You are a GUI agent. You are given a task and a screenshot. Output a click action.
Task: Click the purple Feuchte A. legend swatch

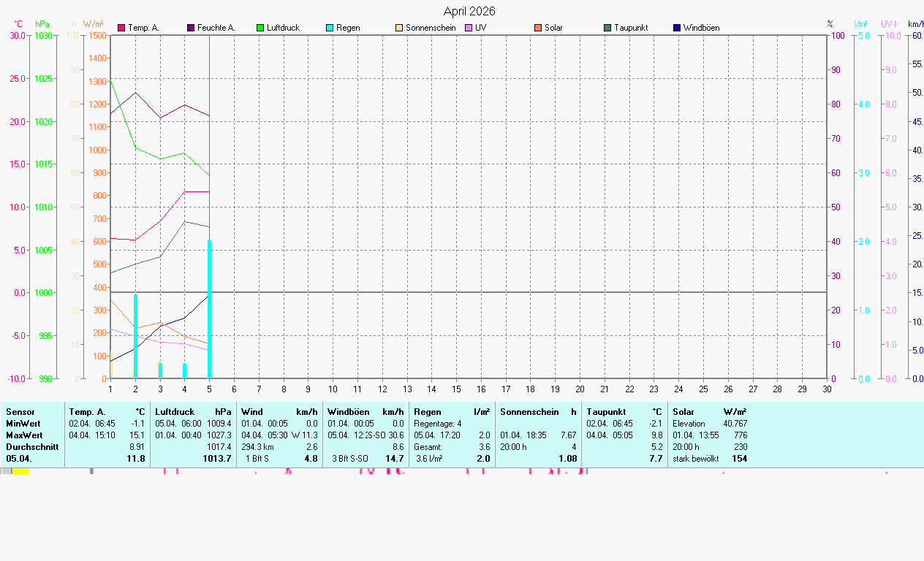191,28
